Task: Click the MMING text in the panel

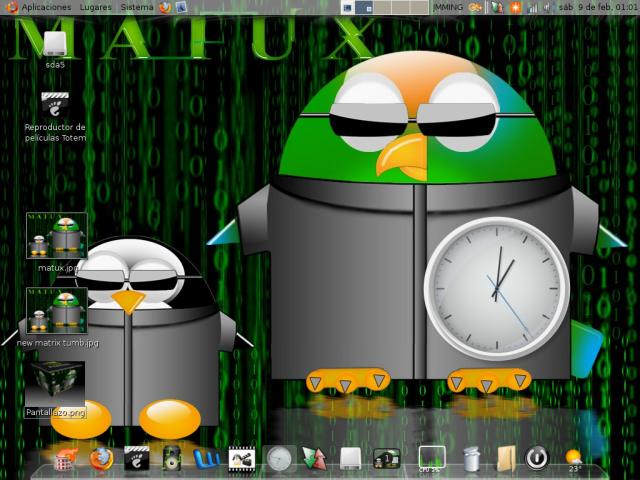Action: pos(448,7)
